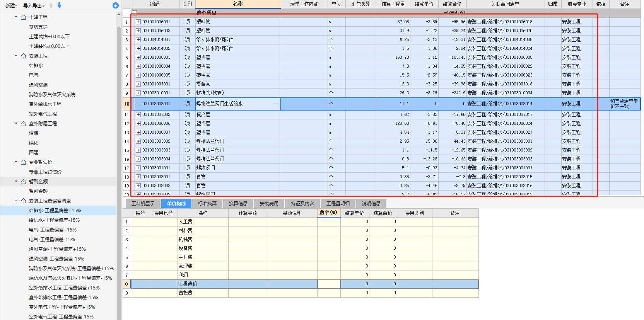Collapse the 室外附属工程 tree node

[x=16, y=123]
